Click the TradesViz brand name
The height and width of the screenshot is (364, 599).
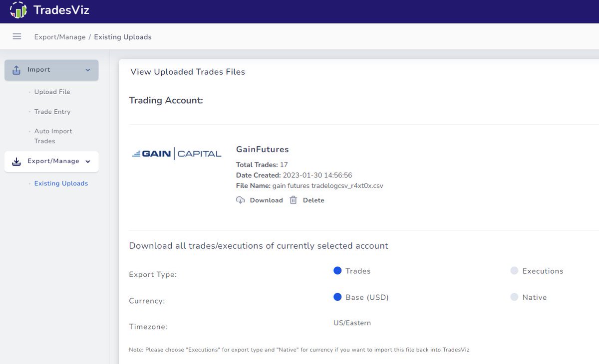click(x=61, y=10)
